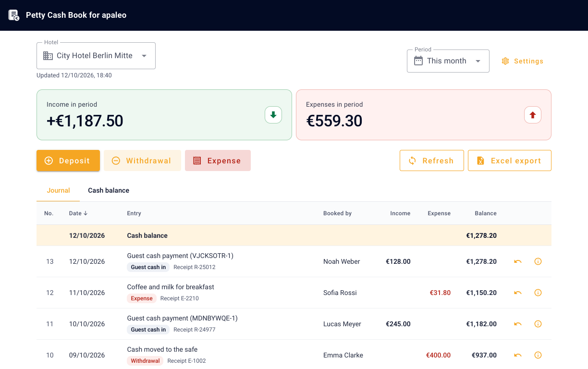Click the Withdrawal button
This screenshot has height=369, width=588.
click(x=142, y=160)
